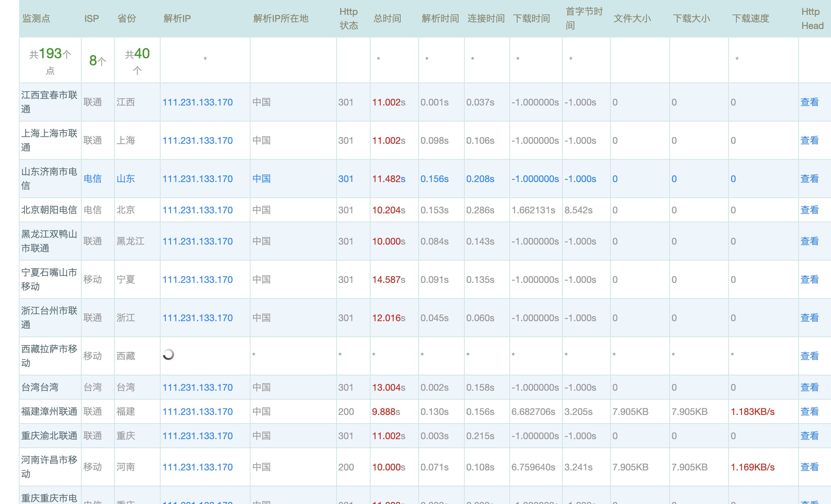Click IP 111.231.133.170 in 宁夏石嘴山市移动 row

[x=197, y=279]
